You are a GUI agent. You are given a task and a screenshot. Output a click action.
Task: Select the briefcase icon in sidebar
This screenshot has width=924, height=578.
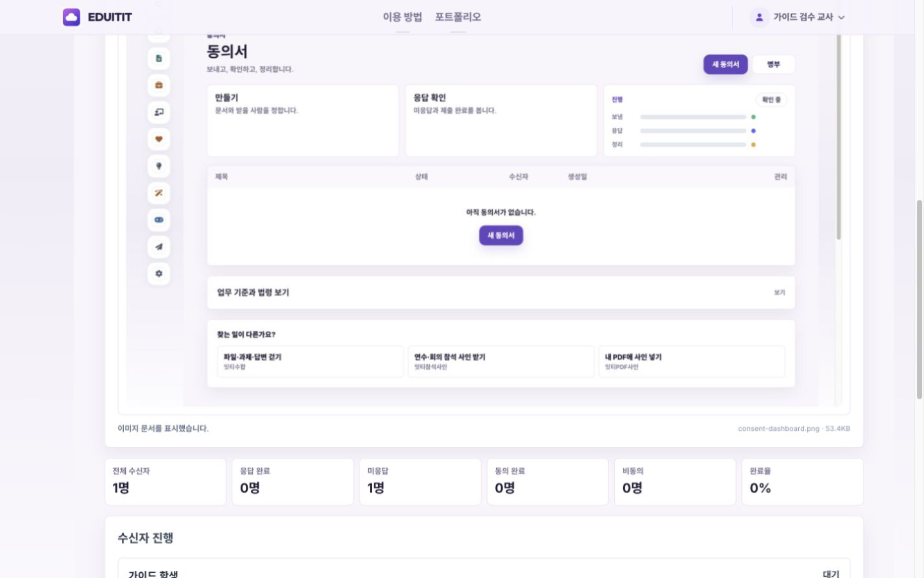[159, 85]
